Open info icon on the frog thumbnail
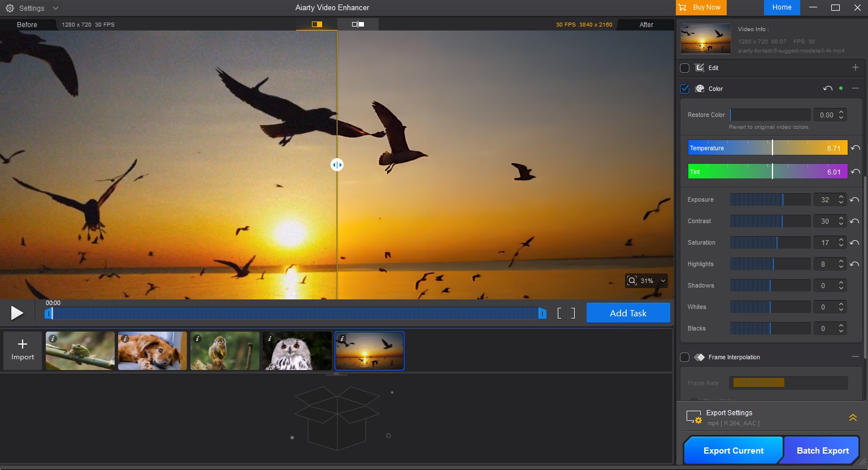 (x=53, y=338)
